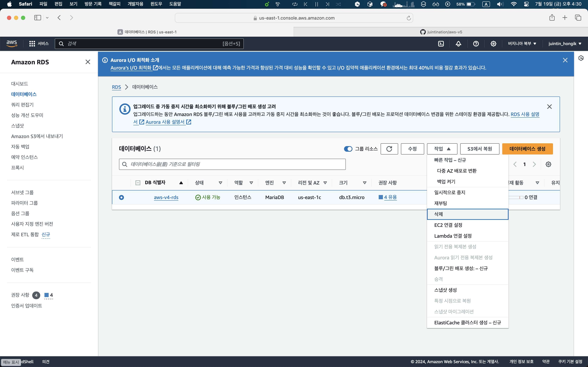Click the help question mark icon

(x=476, y=44)
